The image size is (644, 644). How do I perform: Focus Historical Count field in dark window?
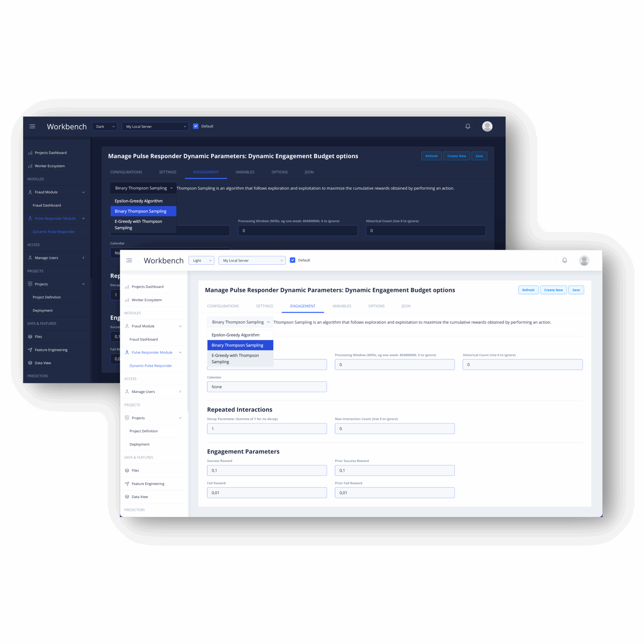[x=426, y=231]
